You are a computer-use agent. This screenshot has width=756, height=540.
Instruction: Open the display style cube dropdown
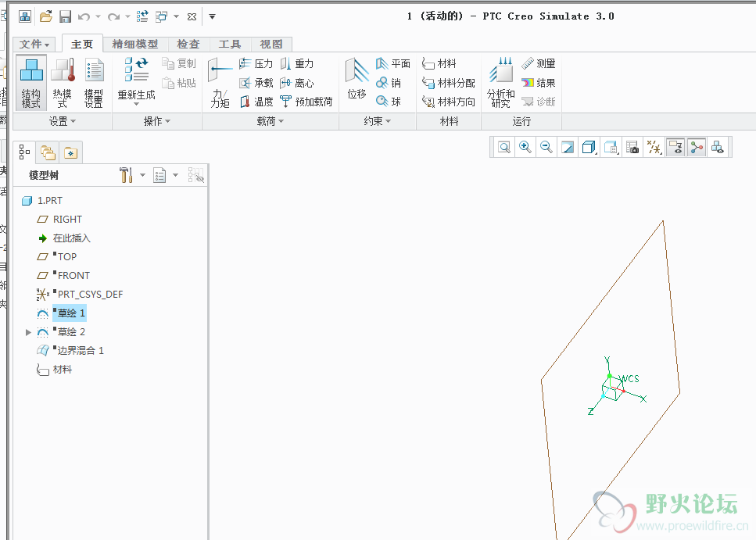point(589,147)
